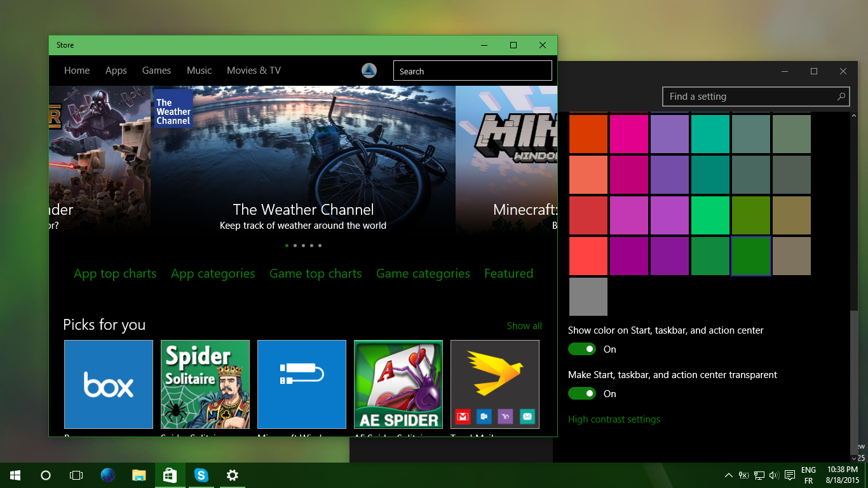Screen dimensions: 868x488
Task: Open the Store account profile icon
Action: tap(369, 71)
